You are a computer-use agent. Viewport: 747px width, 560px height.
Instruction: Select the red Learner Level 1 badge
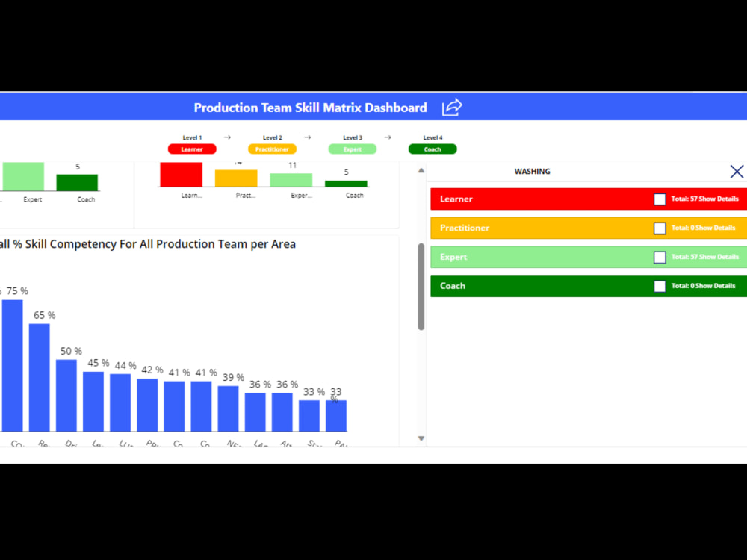192,149
